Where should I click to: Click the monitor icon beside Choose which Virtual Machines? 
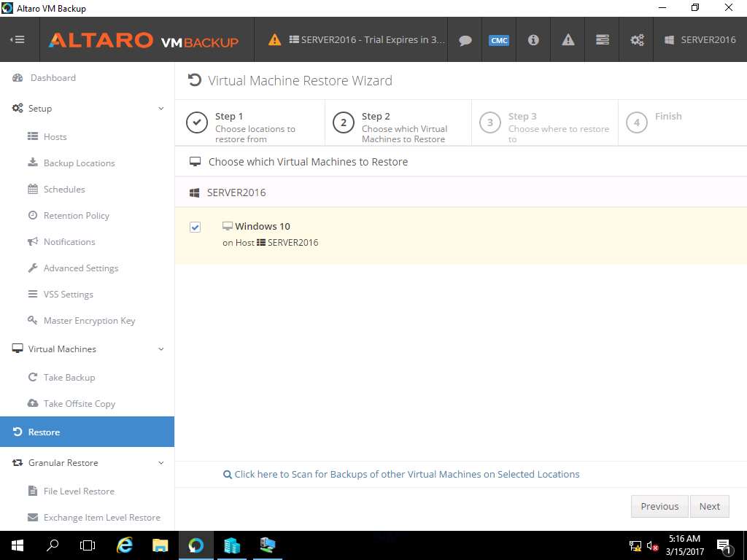tap(195, 162)
